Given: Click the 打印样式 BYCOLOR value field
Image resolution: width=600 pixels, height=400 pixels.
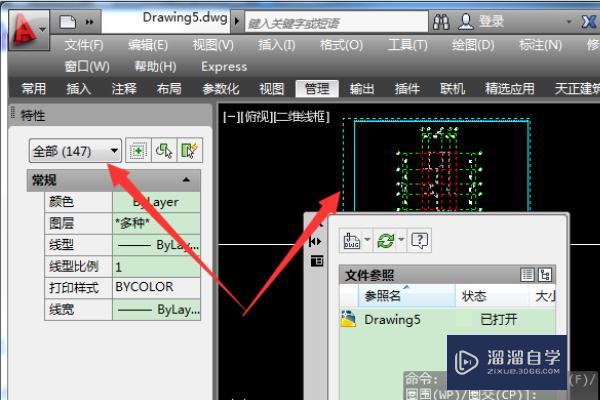Looking at the screenshot, I should pyautogui.click(x=156, y=287).
